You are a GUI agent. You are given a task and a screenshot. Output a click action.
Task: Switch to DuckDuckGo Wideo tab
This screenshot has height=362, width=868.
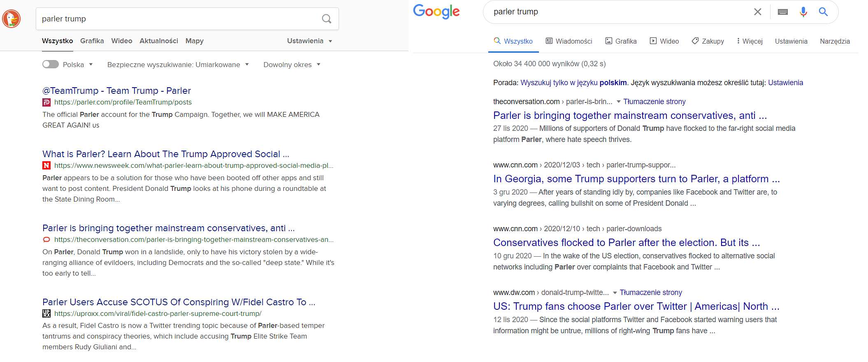(x=122, y=41)
